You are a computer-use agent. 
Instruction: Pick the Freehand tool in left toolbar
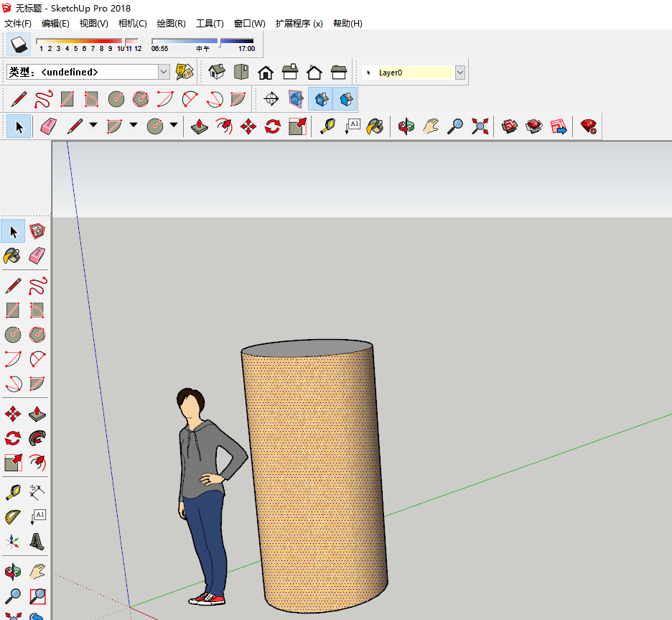(37, 285)
